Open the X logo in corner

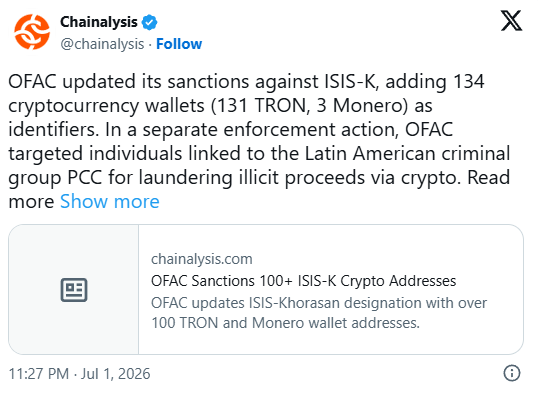coord(511,21)
